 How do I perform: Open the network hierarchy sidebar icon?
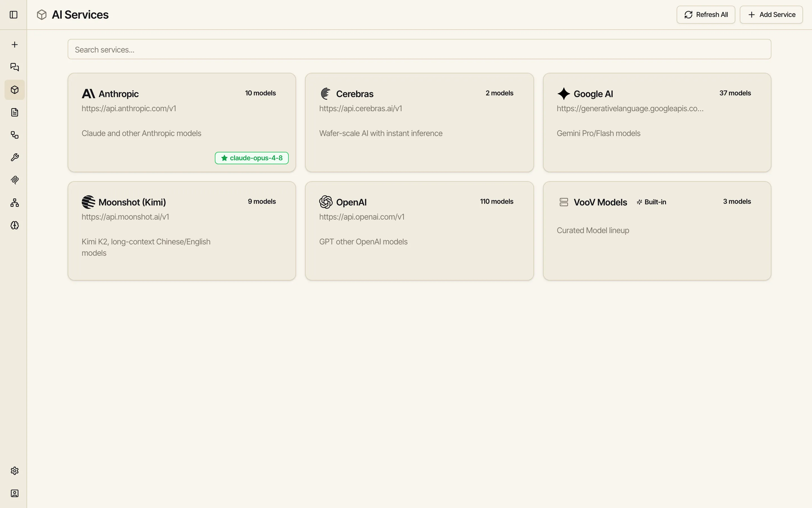[14, 203]
